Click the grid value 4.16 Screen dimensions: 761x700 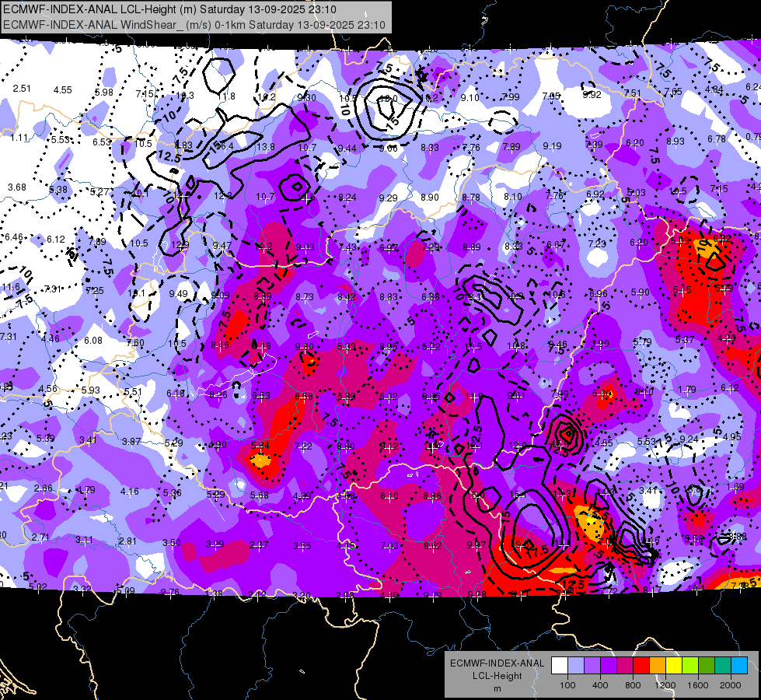[x=130, y=492]
